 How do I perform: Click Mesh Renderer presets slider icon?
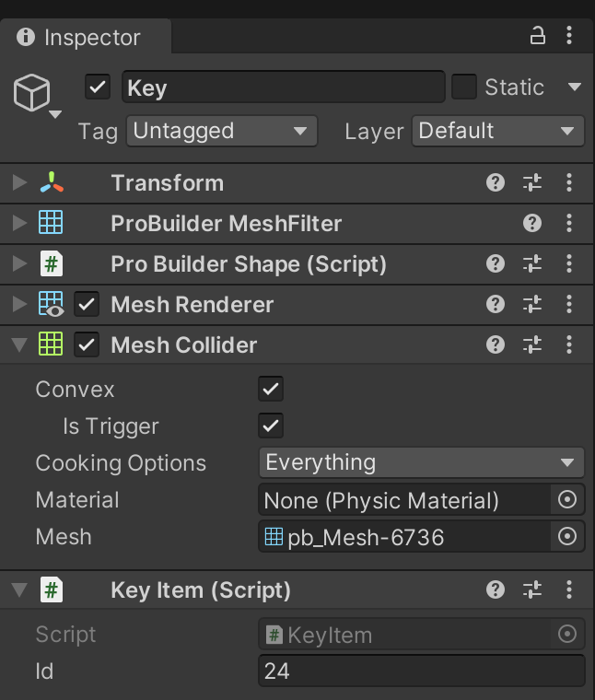point(532,304)
